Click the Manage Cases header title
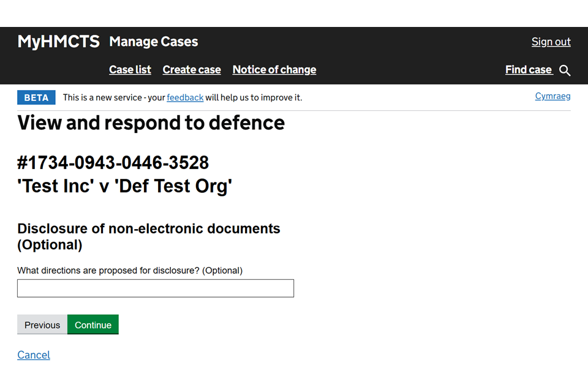This screenshot has width=588, height=392. 153,42
